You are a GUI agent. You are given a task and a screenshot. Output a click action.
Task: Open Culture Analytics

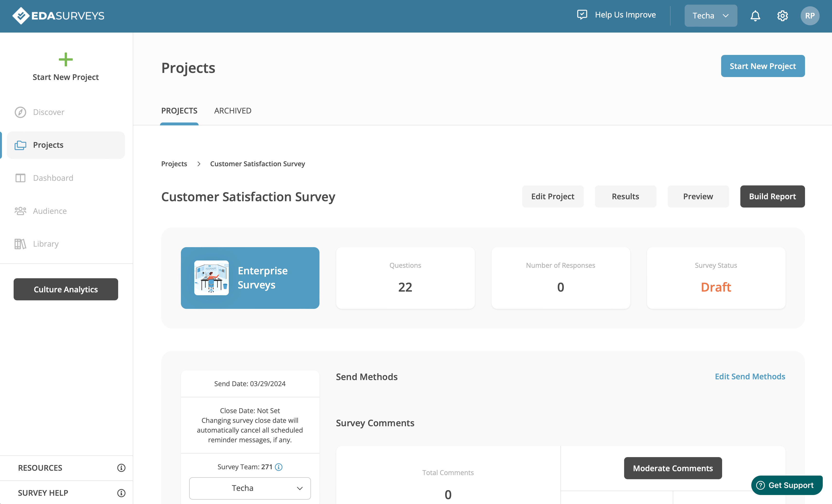tap(66, 289)
